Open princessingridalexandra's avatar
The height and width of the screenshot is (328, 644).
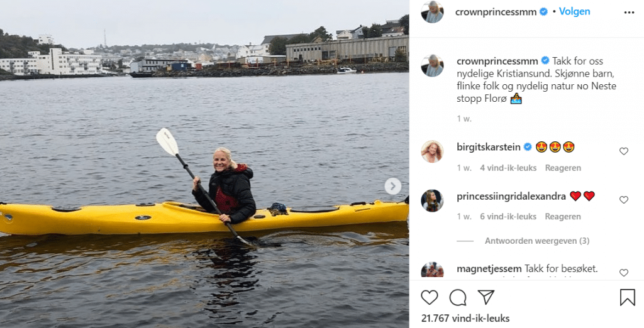432,200
